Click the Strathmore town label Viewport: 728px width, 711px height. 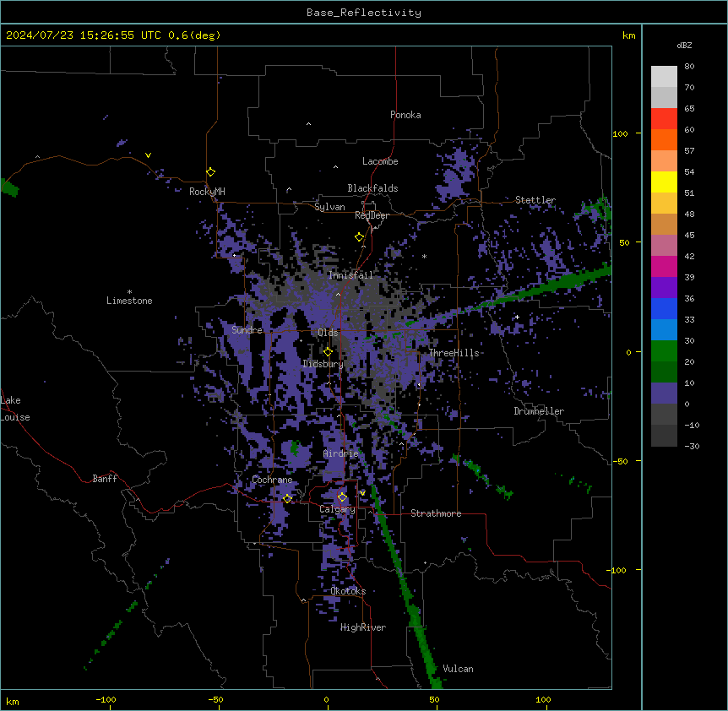(x=436, y=513)
